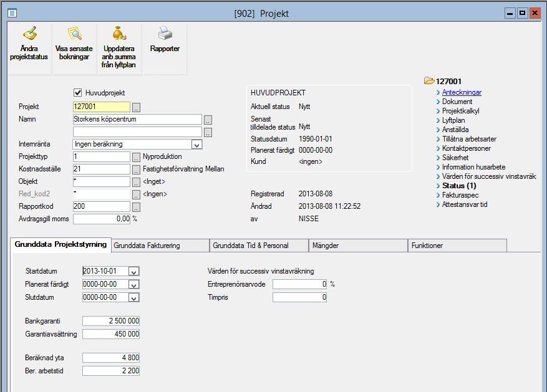This screenshot has width=547, height=392.
Task: Click Uppdatera anb.summa från lyftplan icon
Action: click(x=119, y=34)
